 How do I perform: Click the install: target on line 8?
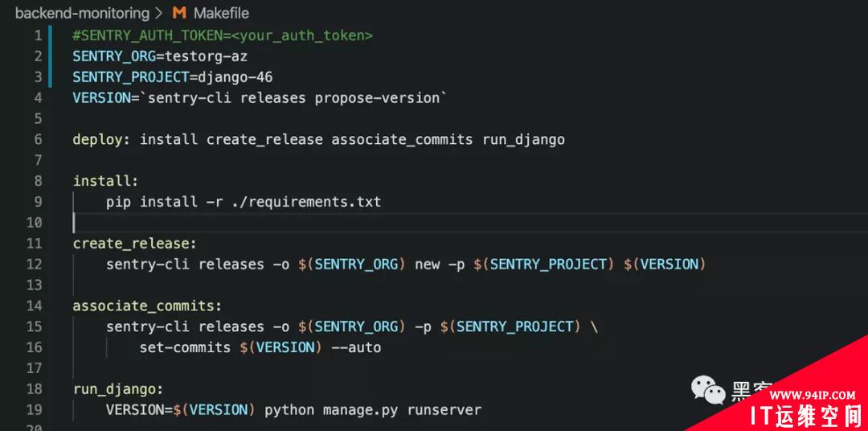[106, 181]
